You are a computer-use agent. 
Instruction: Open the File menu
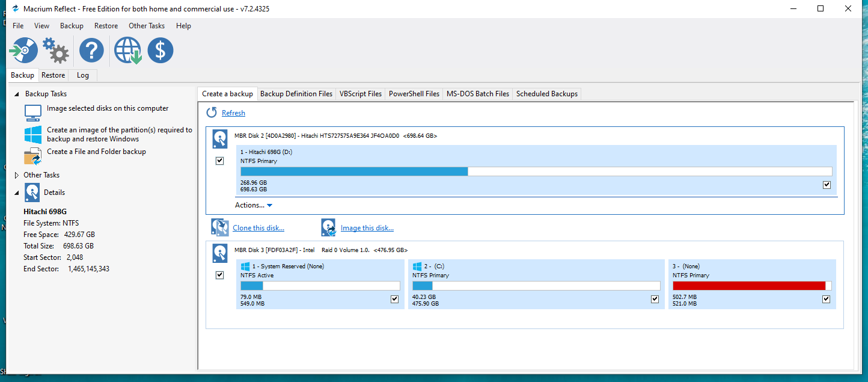pyautogui.click(x=18, y=26)
